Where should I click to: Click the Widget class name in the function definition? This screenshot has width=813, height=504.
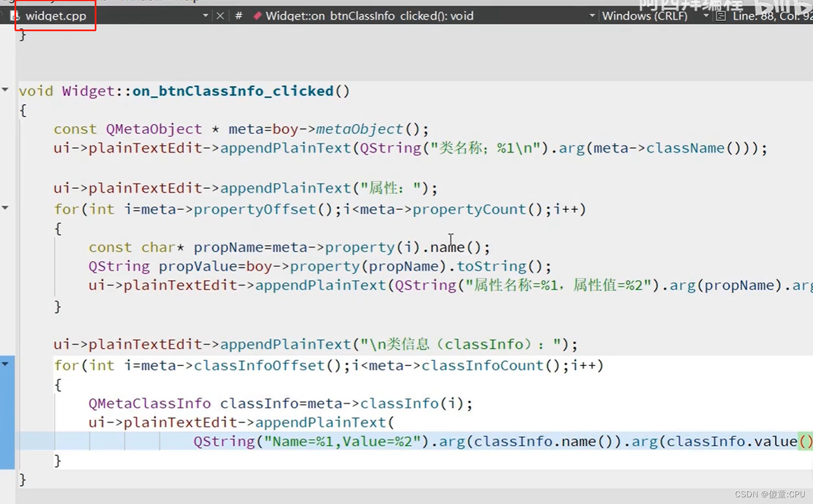pos(88,91)
